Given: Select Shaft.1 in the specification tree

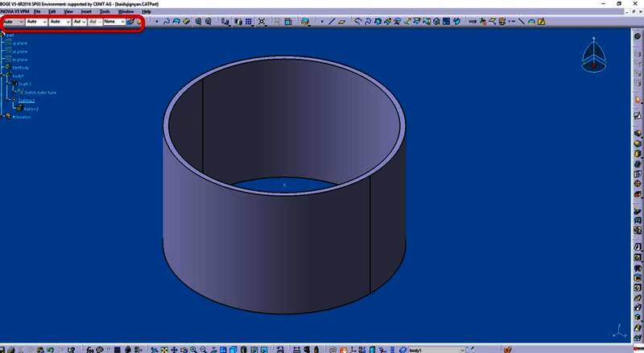Looking at the screenshot, I should pyautogui.click(x=23, y=84).
